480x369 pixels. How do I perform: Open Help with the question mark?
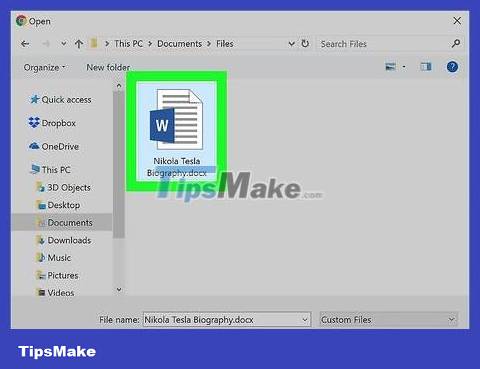pyautogui.click(x=452, y=67)
